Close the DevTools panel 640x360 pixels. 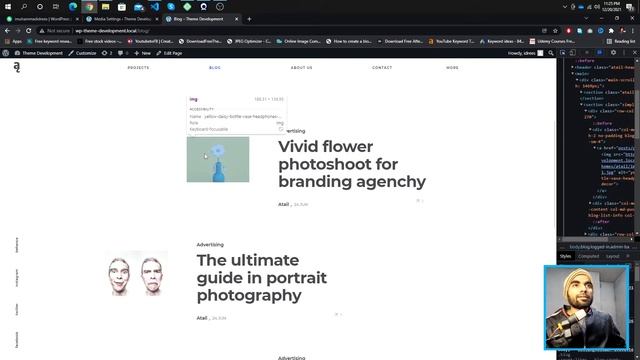[635, 53]
